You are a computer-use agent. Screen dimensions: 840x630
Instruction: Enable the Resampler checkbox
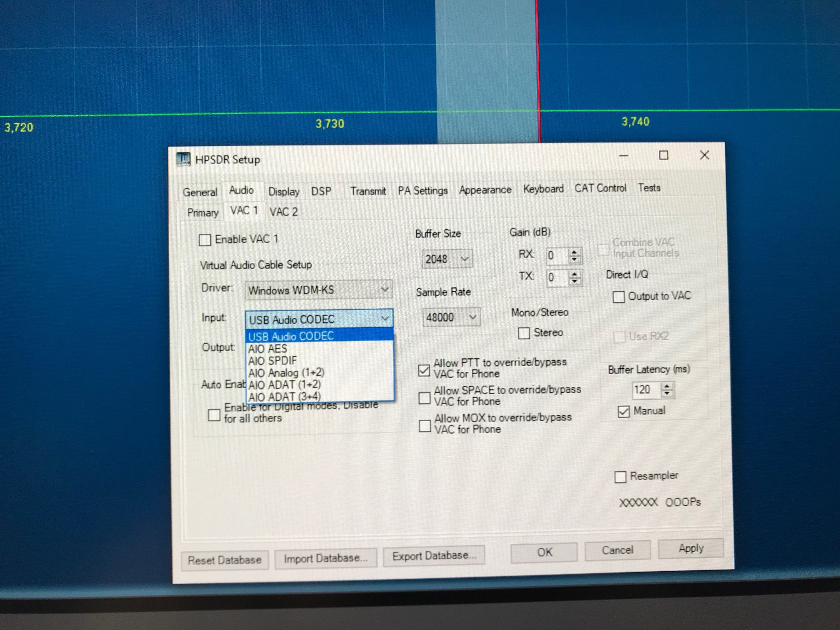(620, 477)
